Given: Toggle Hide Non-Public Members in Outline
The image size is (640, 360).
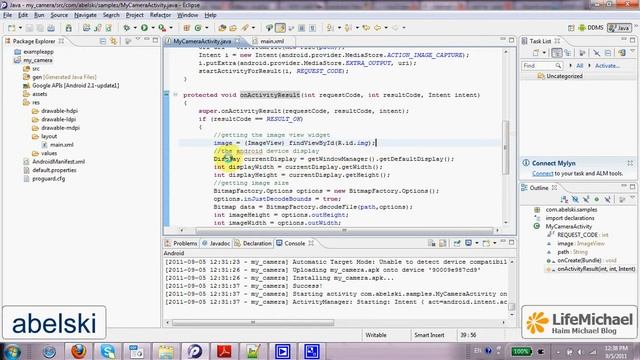Looking at the screenshot, I should tap(597, 199).
